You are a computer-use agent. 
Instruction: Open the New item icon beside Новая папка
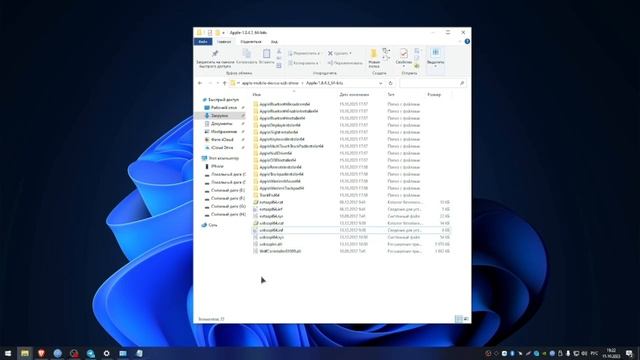coord(386,51)
